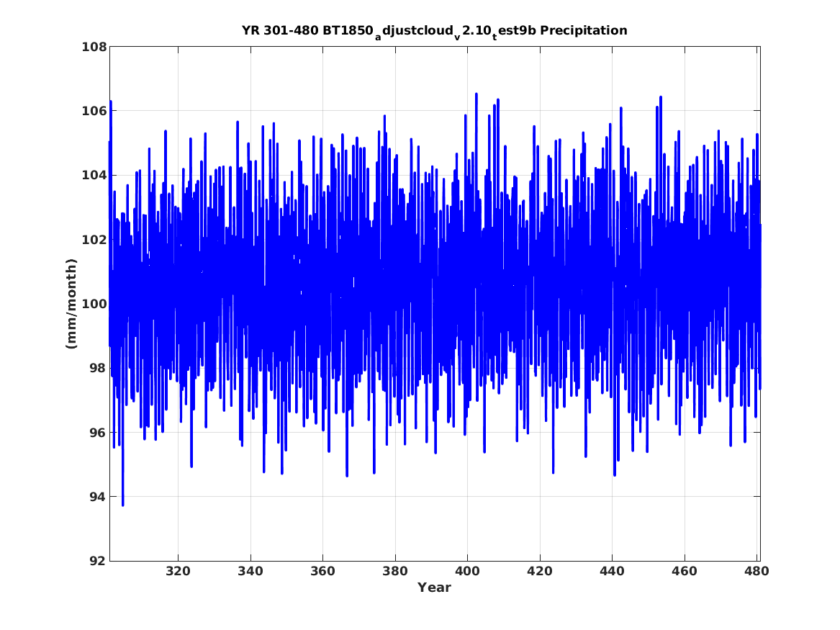Click x-axis tick label 320
The height and width of the screenshot is (630, 840).
(178, 571)
